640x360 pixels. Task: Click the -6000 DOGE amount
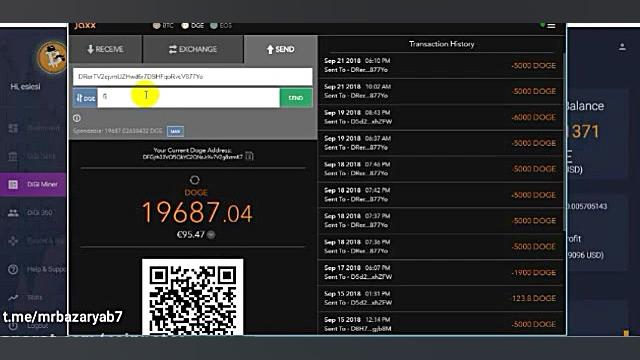coord(534,117)
